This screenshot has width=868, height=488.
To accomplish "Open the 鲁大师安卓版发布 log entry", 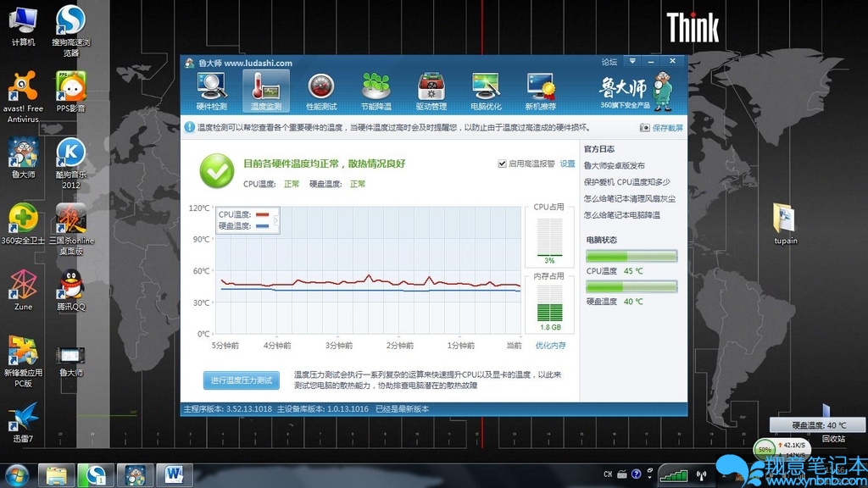I will click(614, 165).
